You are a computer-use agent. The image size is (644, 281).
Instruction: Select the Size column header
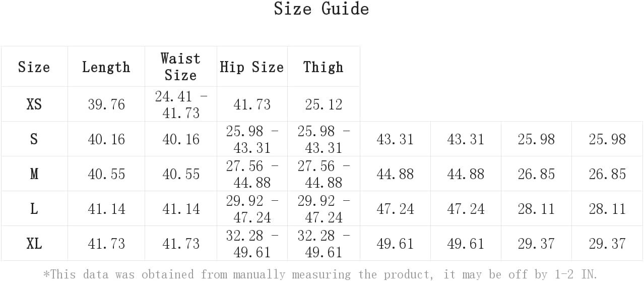pyautogui.click(x=34, y=67)
